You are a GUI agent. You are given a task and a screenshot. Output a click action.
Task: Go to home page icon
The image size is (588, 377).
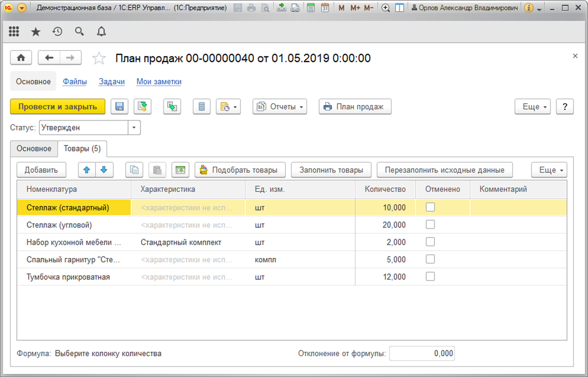(21, 58)
